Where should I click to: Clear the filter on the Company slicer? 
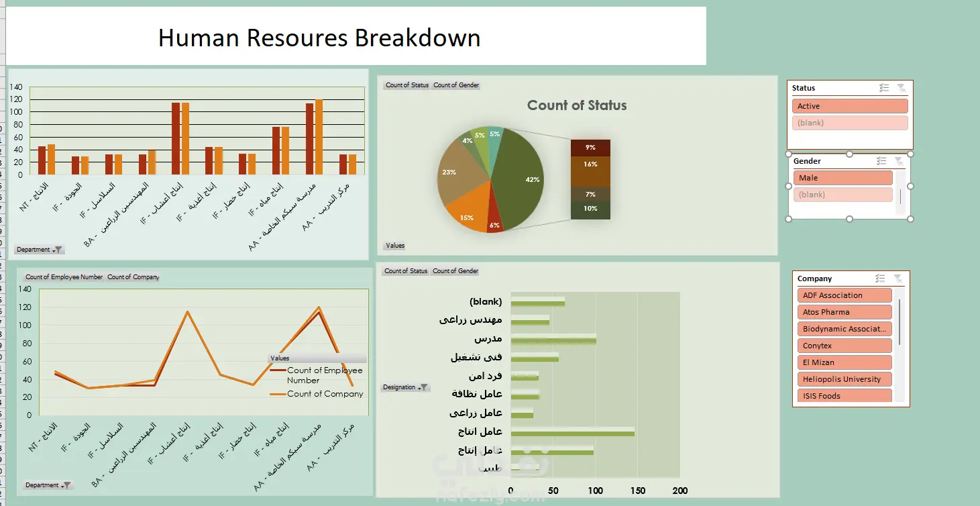point(897,279)
